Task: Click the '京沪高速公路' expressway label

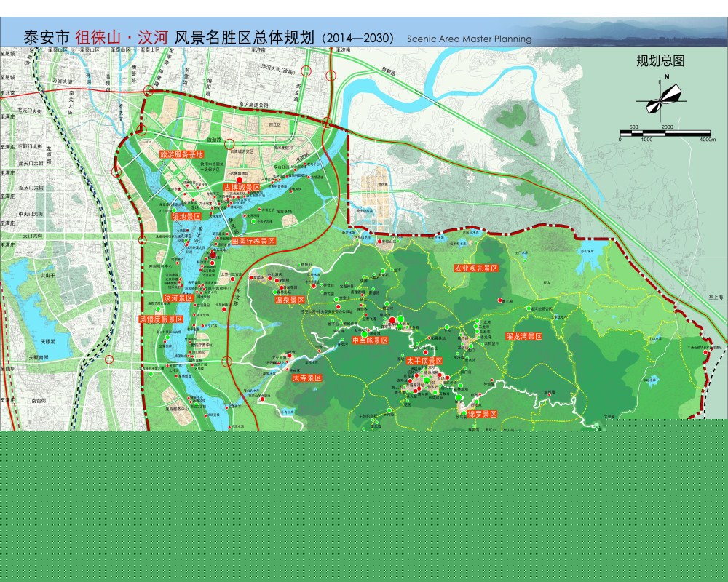Action: point(253,105)
